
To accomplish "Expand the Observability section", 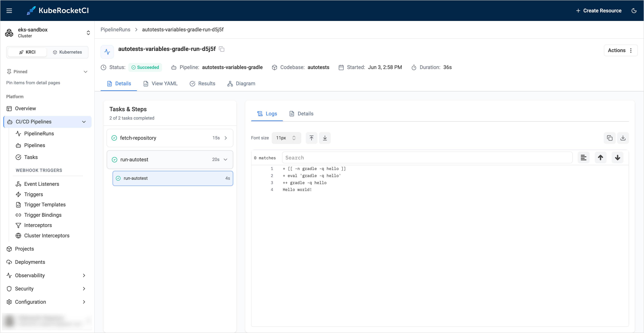I will [x=47, y=275].
